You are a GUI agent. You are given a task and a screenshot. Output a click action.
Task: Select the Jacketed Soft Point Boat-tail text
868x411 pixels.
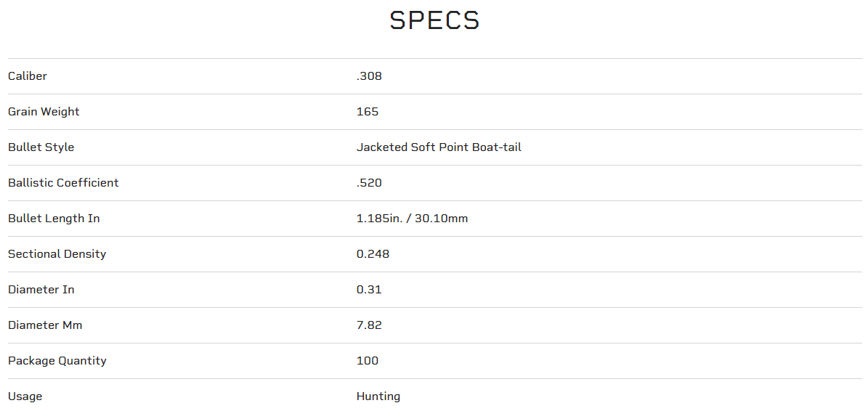click(x=439, y=147)
